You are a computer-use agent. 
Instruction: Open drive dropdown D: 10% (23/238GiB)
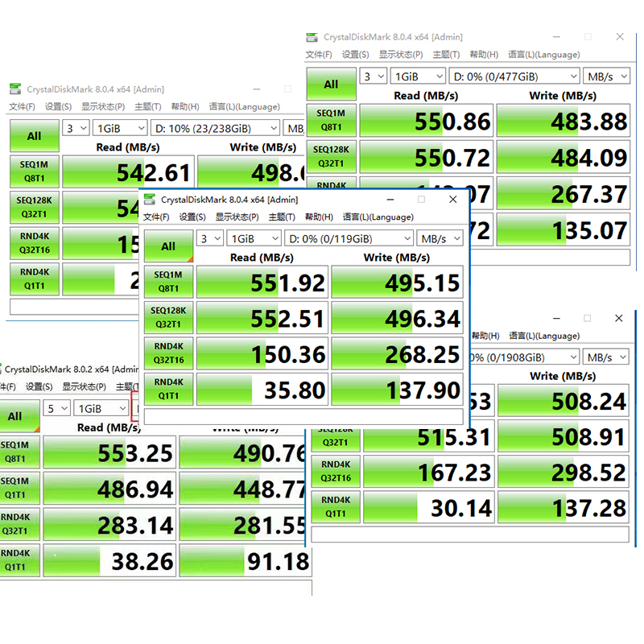(x=215, y=129)
